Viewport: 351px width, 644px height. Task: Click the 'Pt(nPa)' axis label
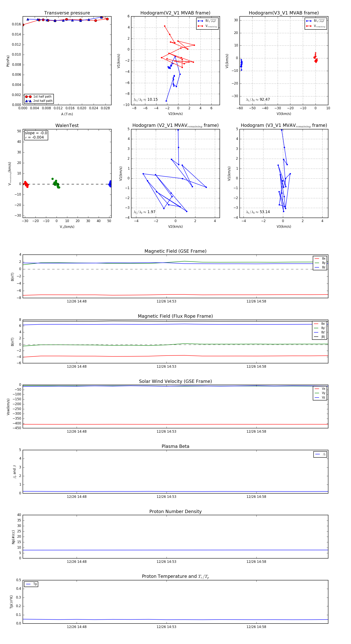click(8, 61)
